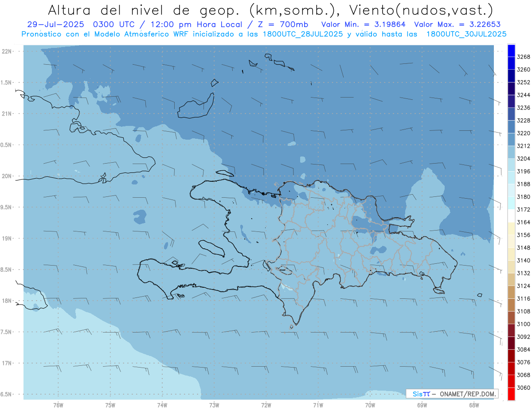
Task: Click the '21N' latitude axis label
Action: click(x=7, y=114)
